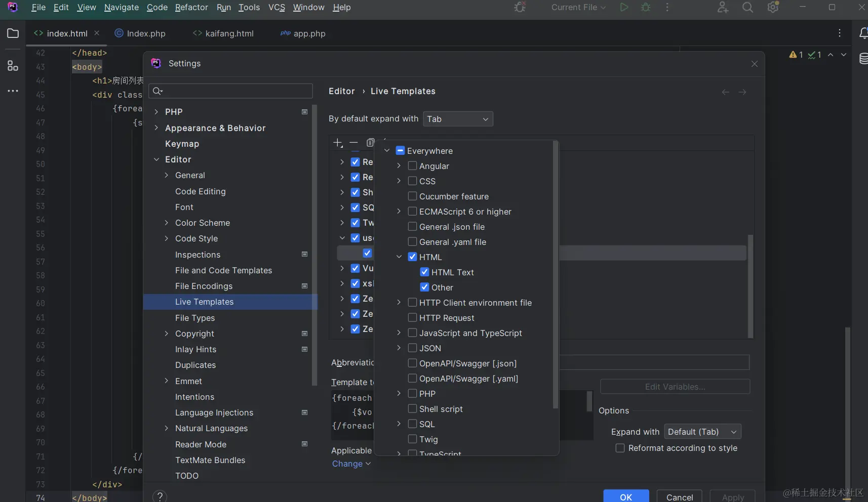Show more tool windows ellipsis
868x502 pixels.
13,91
